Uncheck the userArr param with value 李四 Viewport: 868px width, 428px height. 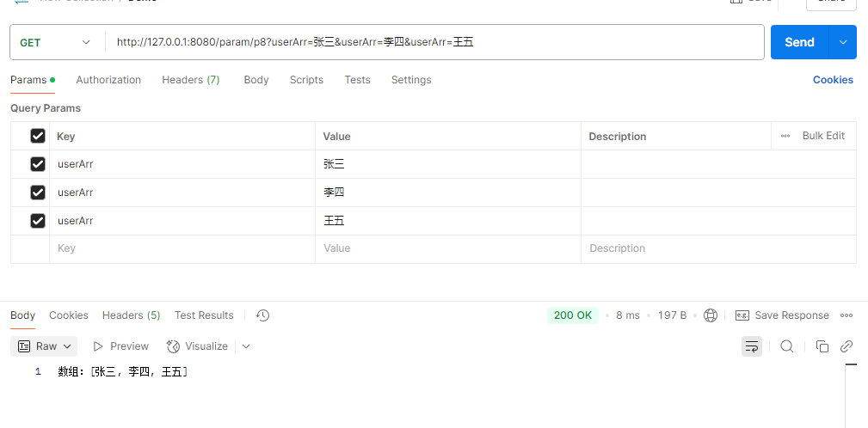coord(38,193)
